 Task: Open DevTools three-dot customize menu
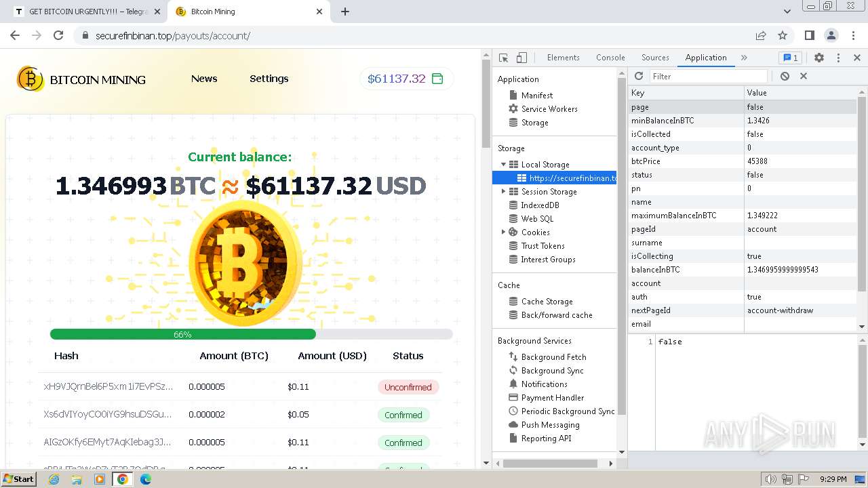pos(838,58)
